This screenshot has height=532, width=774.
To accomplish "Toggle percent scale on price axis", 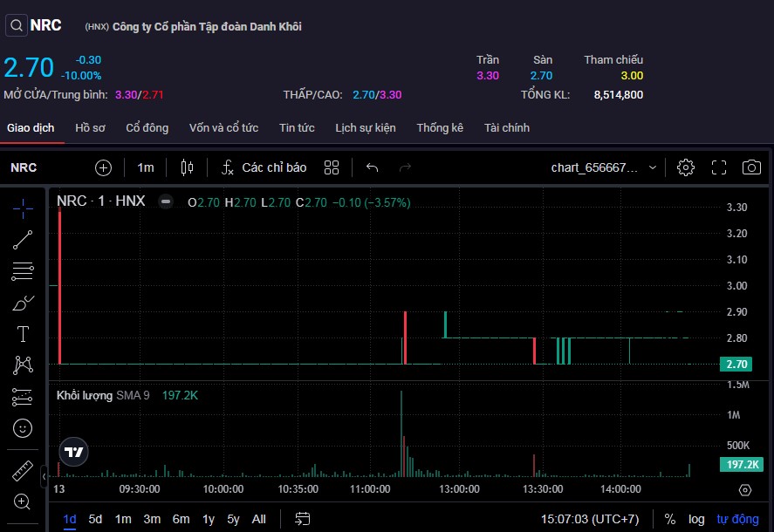I will coord(670,519).
